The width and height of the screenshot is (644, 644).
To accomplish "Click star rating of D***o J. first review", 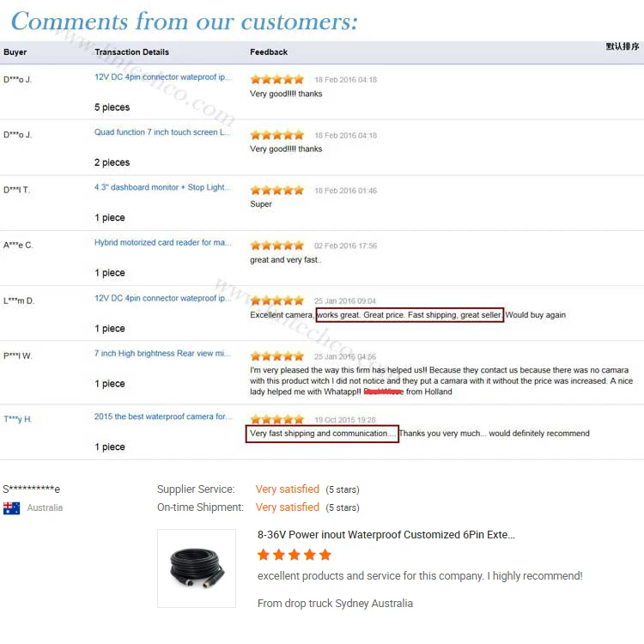I will pyautogui.click(x=276, y=79).
